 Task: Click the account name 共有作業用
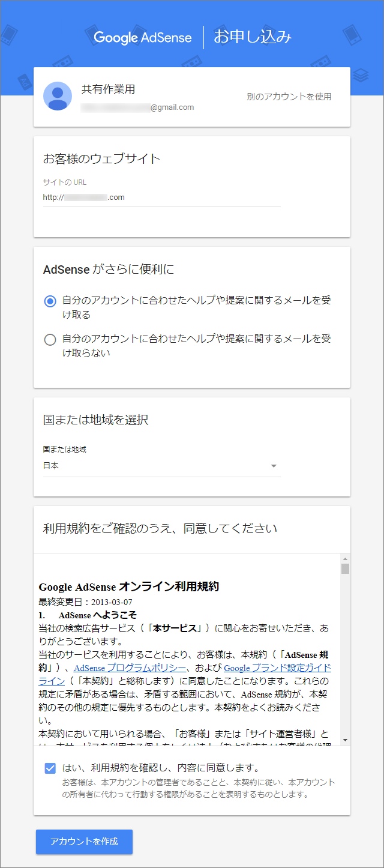[108, 89]
